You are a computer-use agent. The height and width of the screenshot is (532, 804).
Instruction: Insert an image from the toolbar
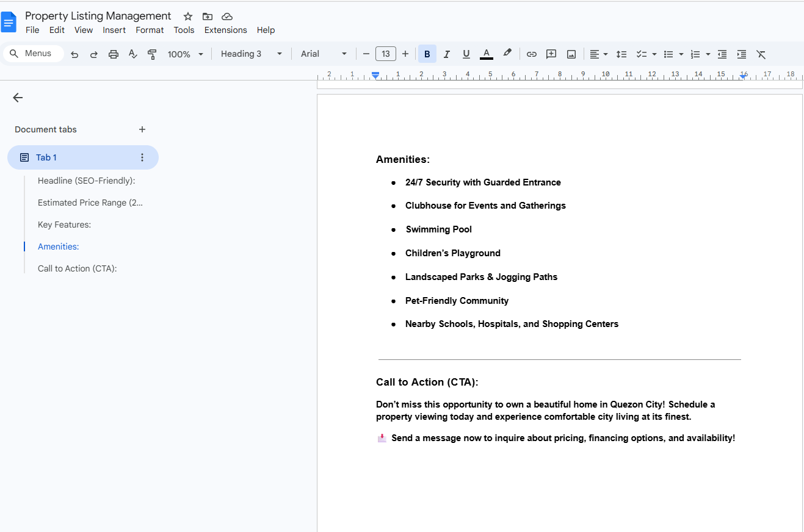pos(571,54)
